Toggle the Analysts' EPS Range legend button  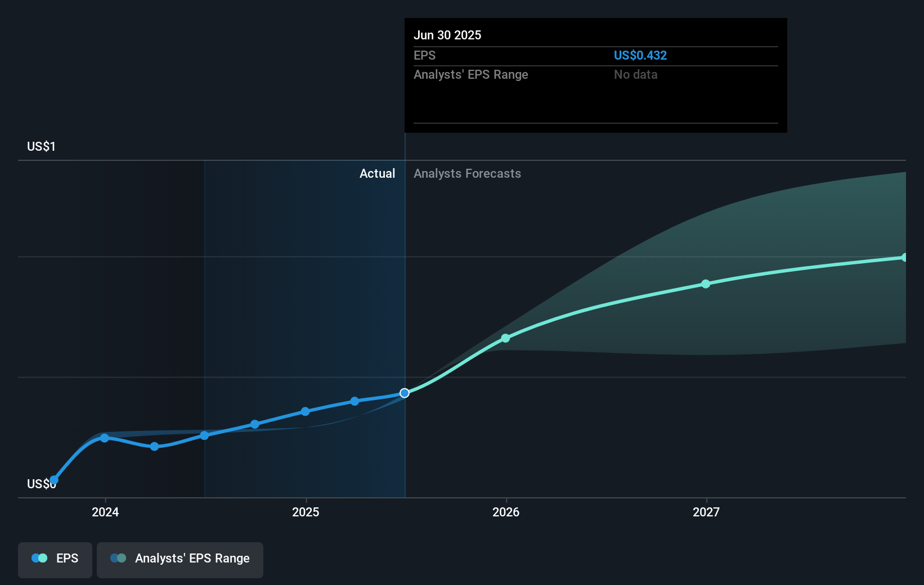tap(180, 559)
